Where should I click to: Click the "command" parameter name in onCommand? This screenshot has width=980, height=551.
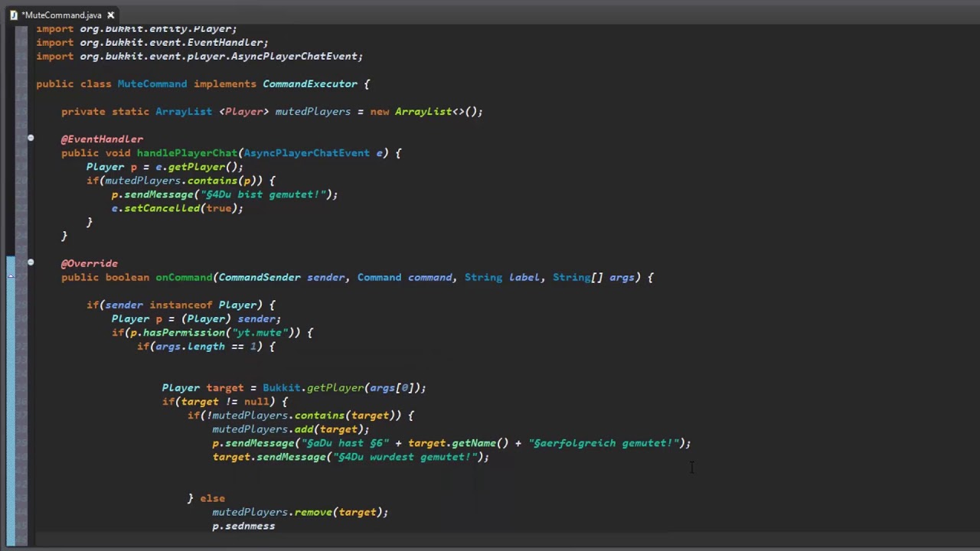430,277
